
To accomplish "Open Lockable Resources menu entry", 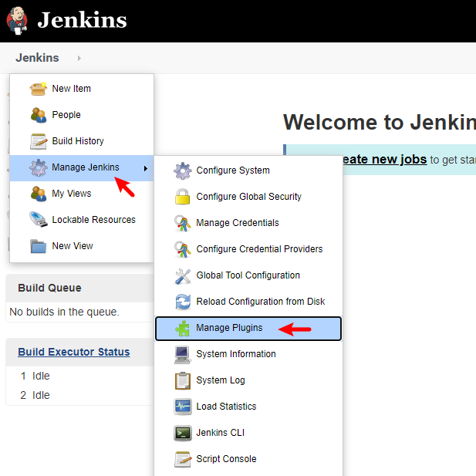I will pyautogui.click(x=82, y=219).
